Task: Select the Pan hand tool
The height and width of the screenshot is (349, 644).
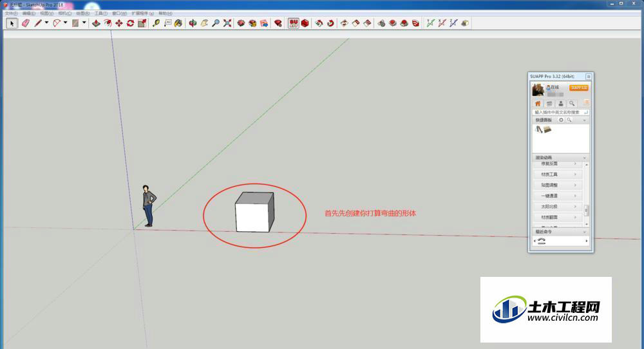Action: [x=204, y=23]
